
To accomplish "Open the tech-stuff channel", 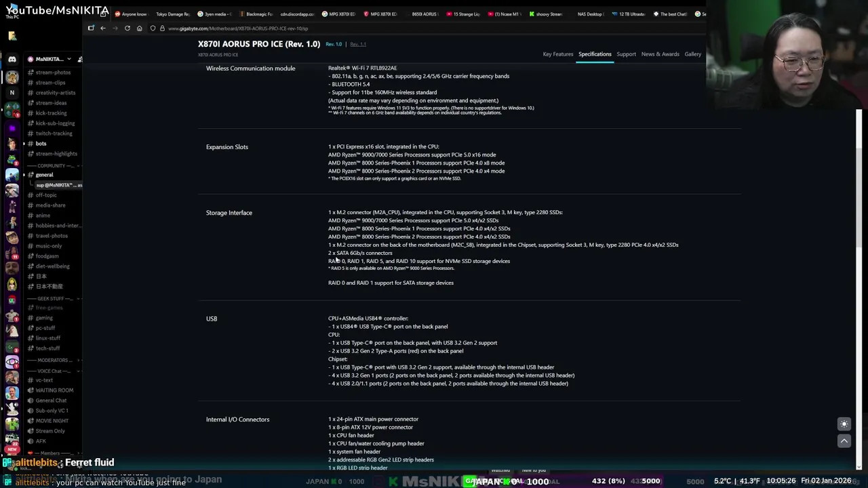I will [x=47, y=348].
